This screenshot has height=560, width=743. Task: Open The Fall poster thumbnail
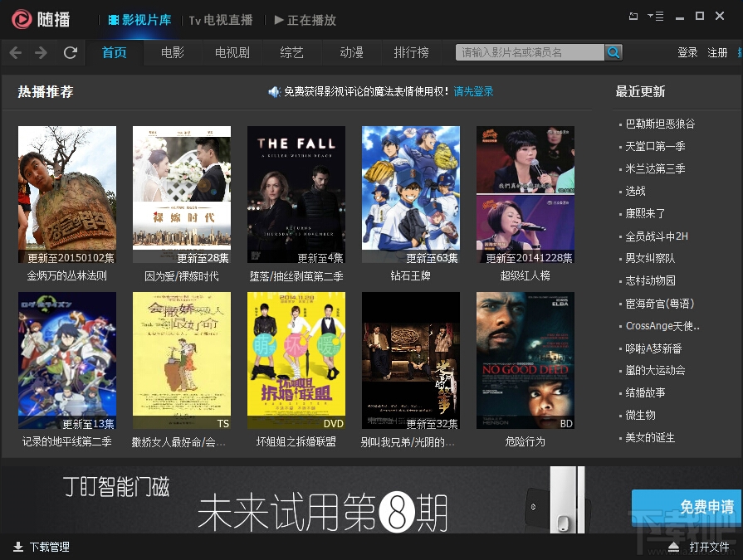click(296, 195)
